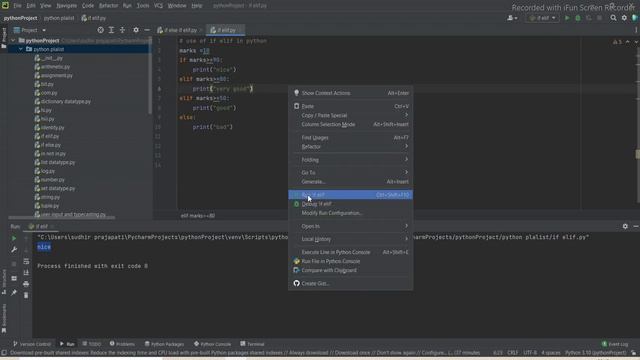This screenshot has height=360, width=640.
Task: Expand the Local History submenu
Action: tap(351, 239)
